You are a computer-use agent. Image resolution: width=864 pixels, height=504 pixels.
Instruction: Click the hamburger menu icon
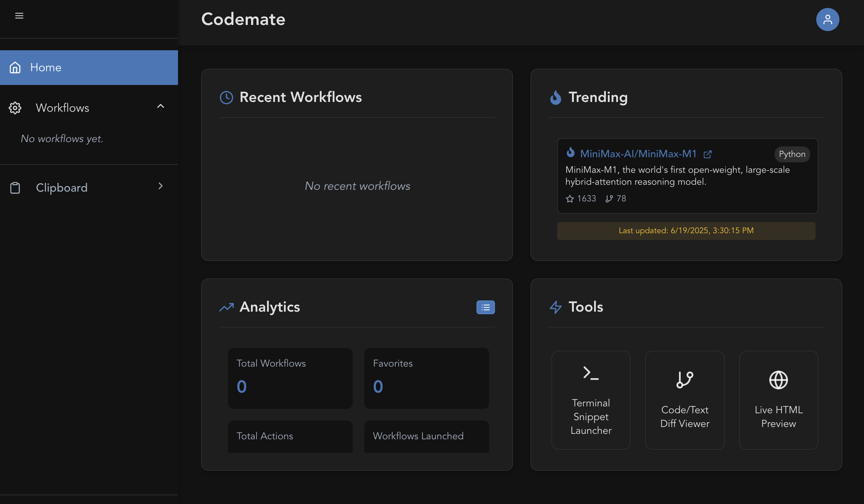point(19,16)
